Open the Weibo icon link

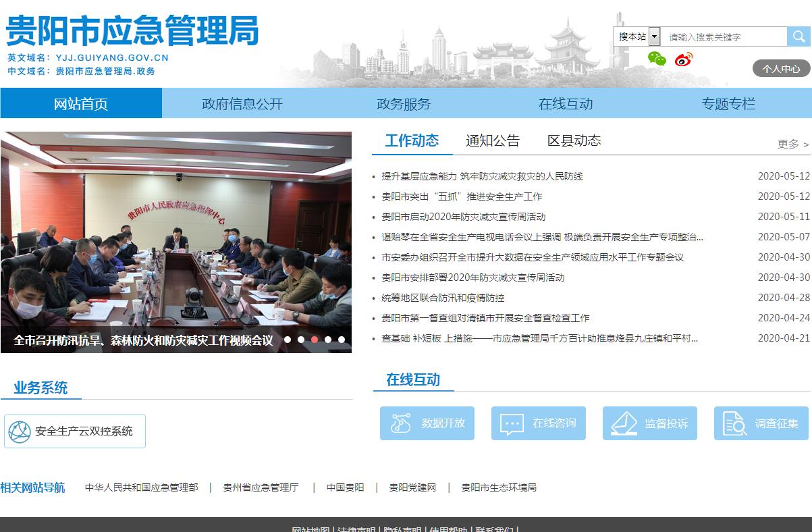(684, 59)
